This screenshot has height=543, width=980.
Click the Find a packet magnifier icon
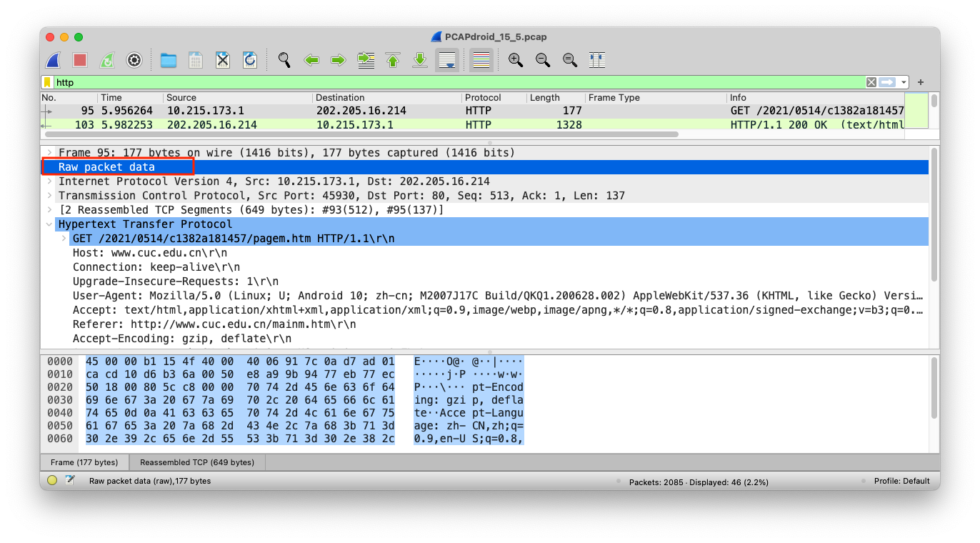point(284,60)
